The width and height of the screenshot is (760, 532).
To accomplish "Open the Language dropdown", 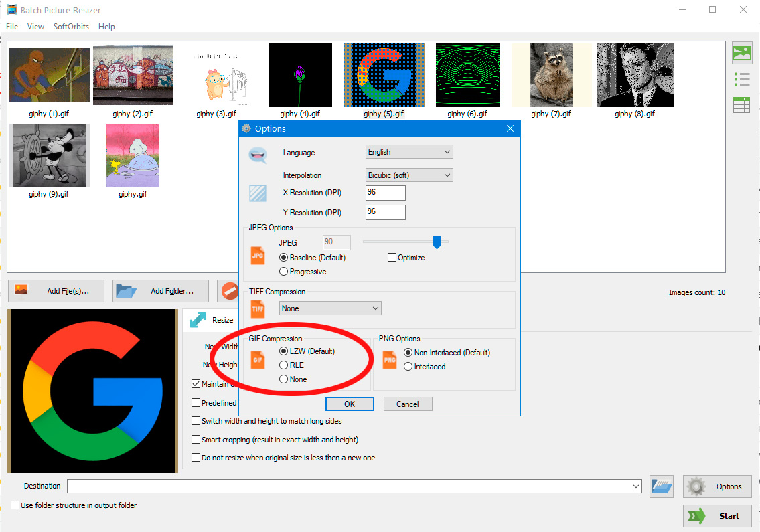I will click(408, 151).
